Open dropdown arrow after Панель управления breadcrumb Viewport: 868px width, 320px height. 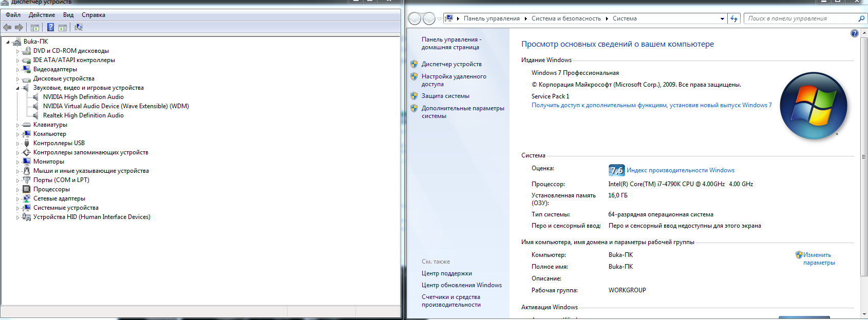526,19
